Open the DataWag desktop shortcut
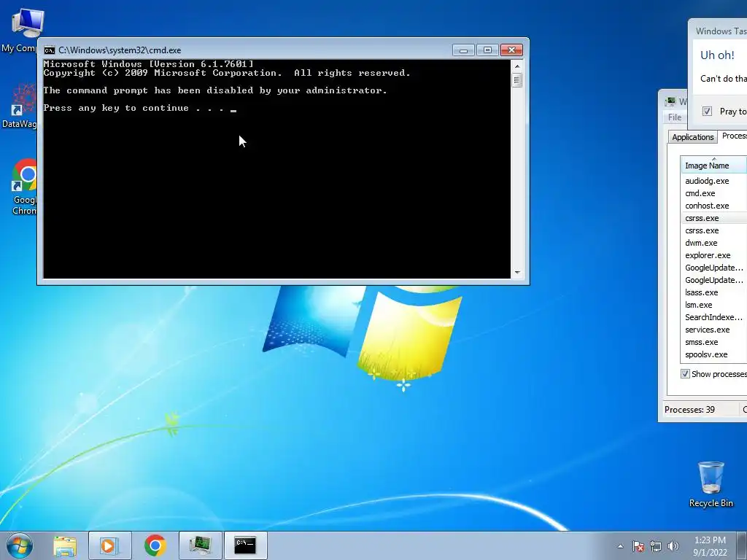 pos(21,106)
